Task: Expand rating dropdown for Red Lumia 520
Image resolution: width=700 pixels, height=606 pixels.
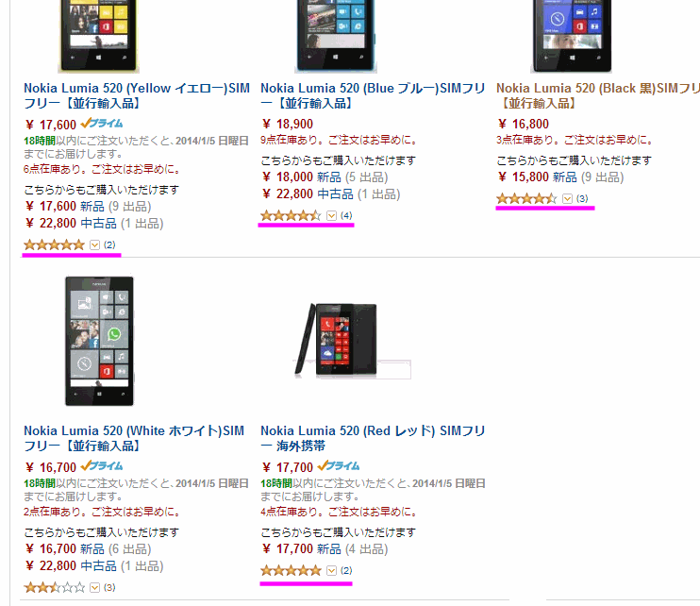Action: pos(331,570)
